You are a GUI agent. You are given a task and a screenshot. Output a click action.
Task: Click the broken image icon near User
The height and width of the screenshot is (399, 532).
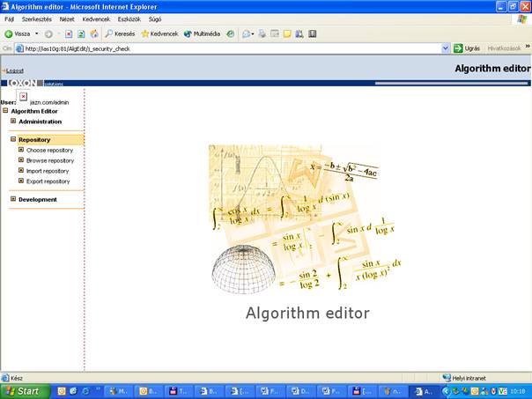[x=23, y=97]
